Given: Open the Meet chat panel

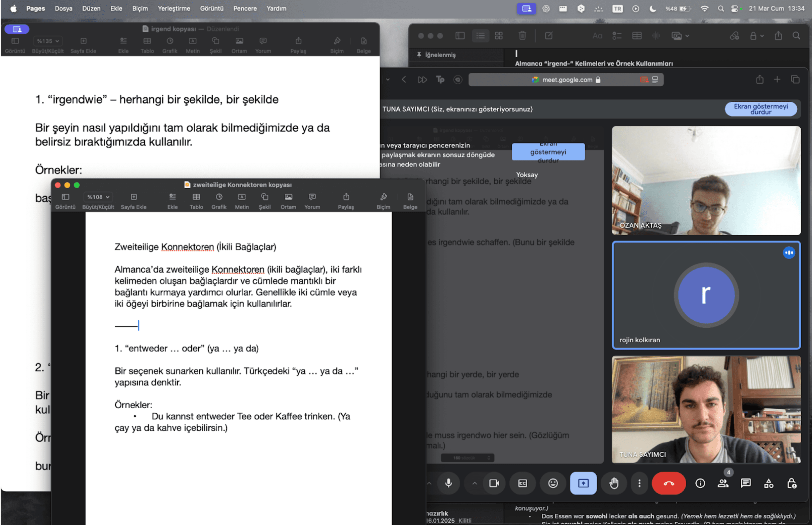Looking at the screenshot, I should (745, 483).
